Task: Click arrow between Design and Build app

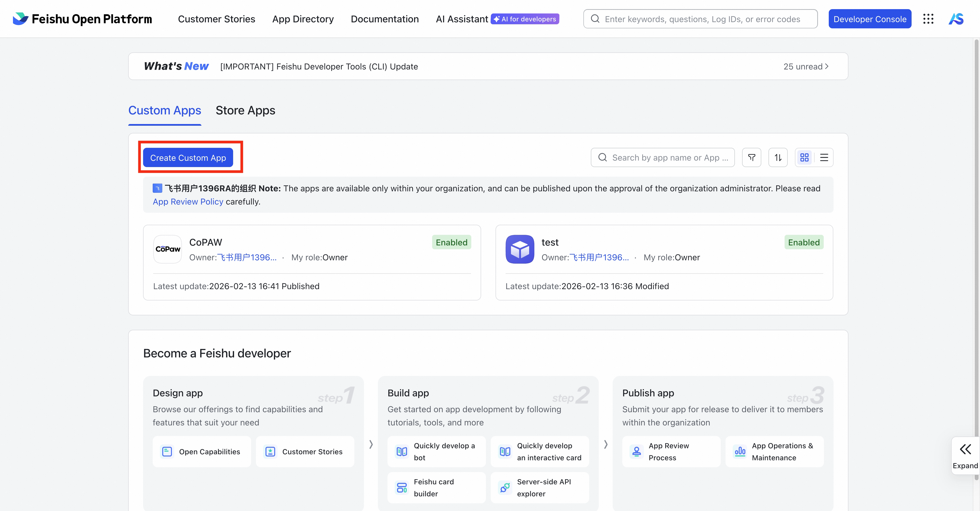Action: [x=371, y=444]
